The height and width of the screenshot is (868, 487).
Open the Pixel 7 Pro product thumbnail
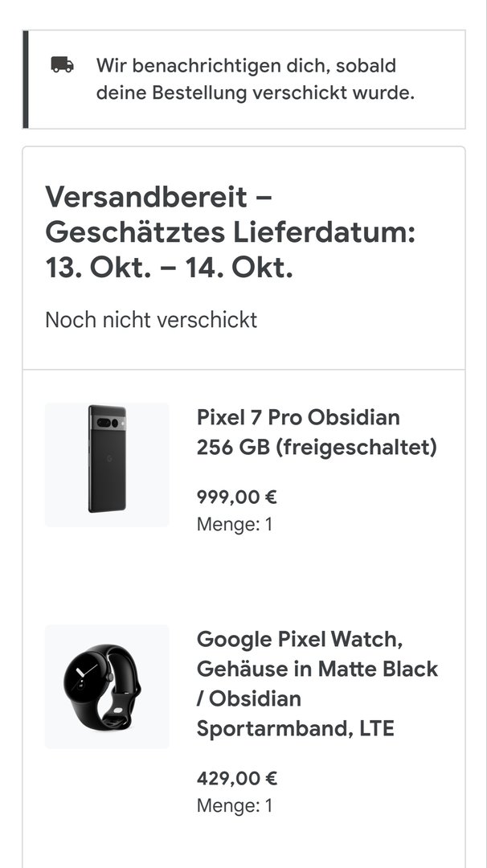[107, 465]
